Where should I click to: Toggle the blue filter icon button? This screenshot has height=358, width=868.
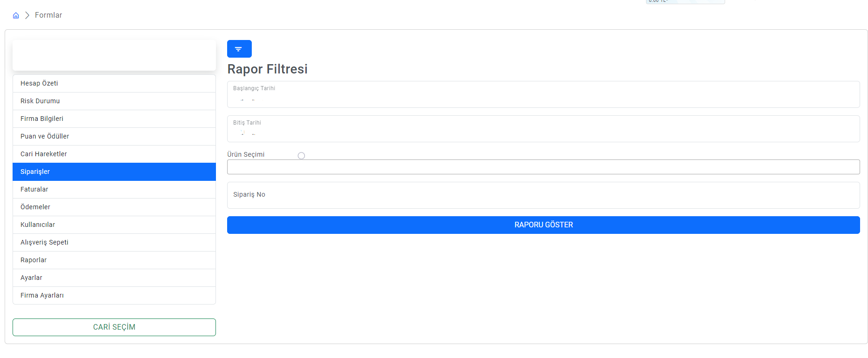point(239,49)
